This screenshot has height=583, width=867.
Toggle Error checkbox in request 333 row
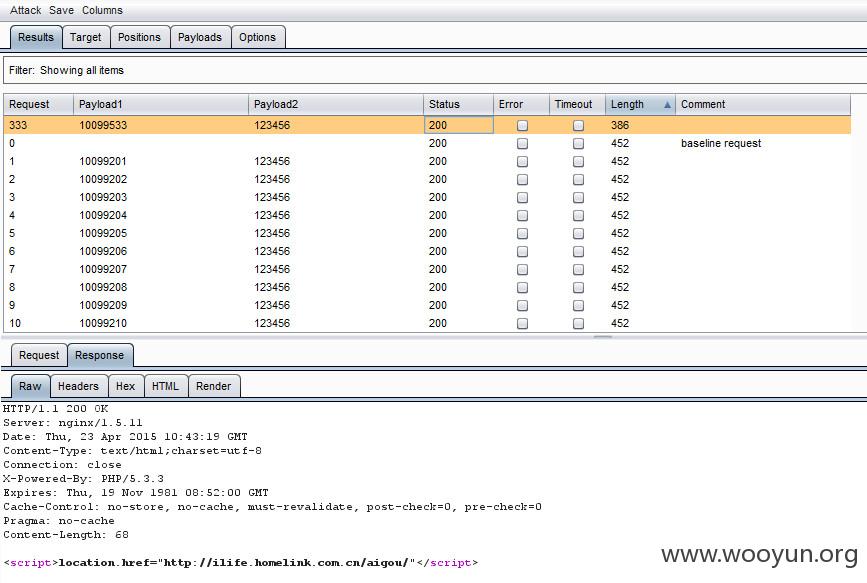(x=522, y=126)
